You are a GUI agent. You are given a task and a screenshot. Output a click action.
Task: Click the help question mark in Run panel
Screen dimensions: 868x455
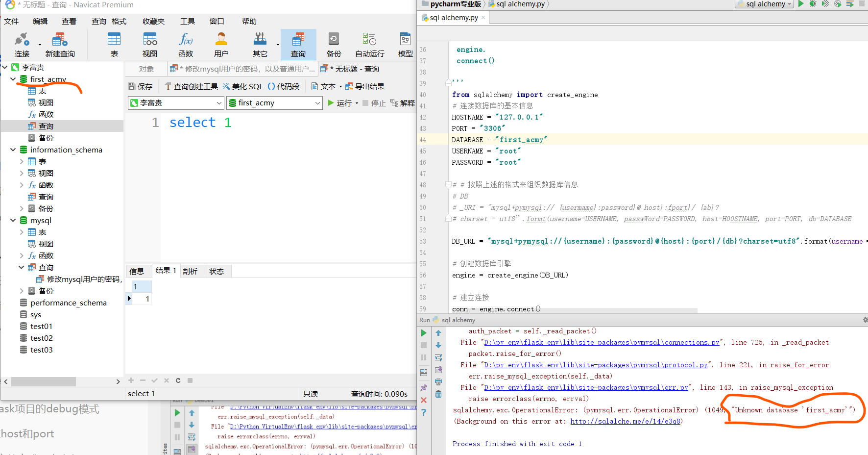coord(424,412)
